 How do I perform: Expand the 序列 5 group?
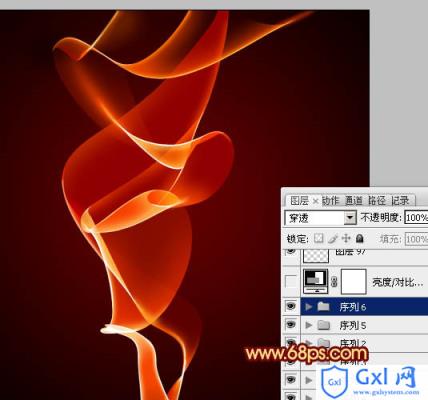coord(309,325)
